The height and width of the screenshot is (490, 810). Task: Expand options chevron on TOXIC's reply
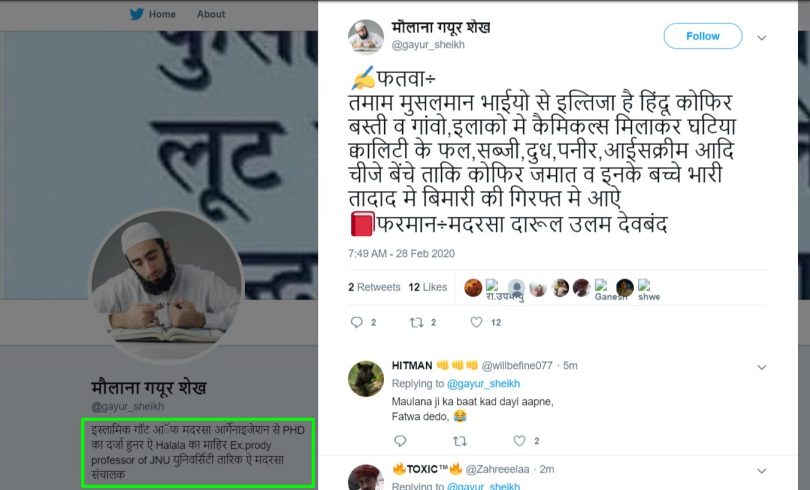(x=761, y=471)
